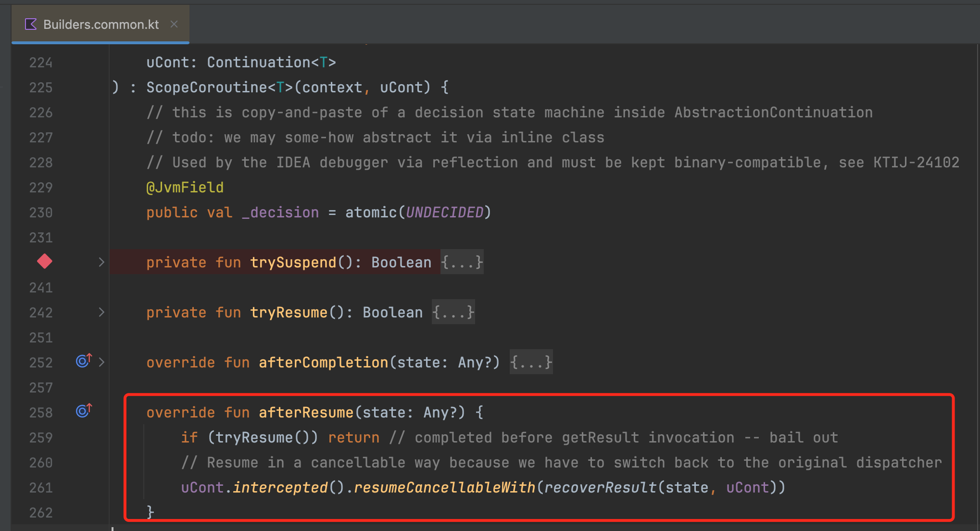
Task: Expand the folded tryResume function
Action: click(x=101, y=312)
